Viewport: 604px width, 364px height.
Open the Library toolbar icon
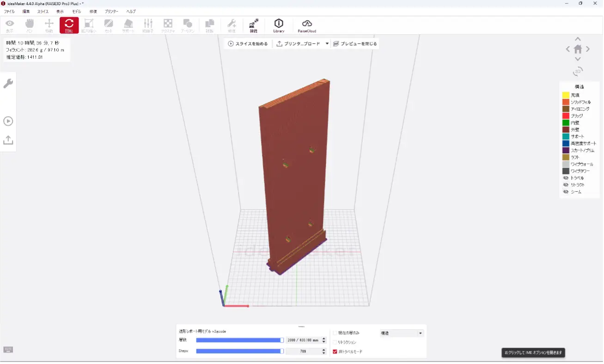pyautogui.click(x=279, y=25)
